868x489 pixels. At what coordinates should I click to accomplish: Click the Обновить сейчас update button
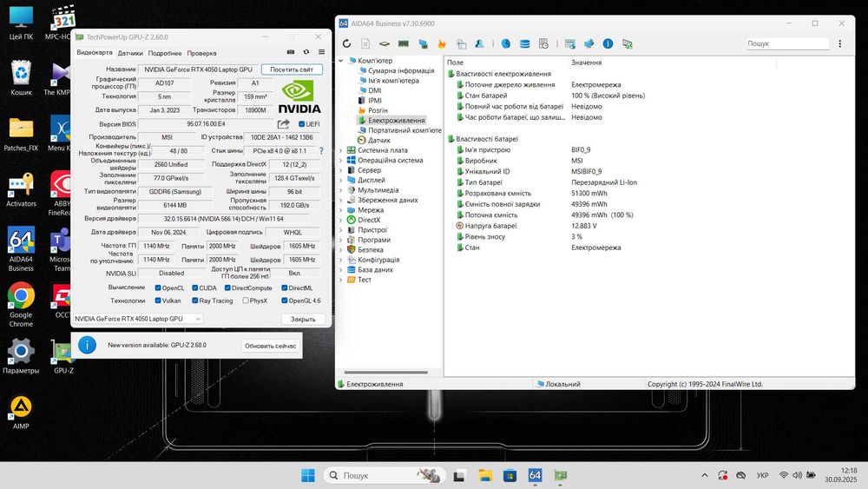(x=271, y=346)
